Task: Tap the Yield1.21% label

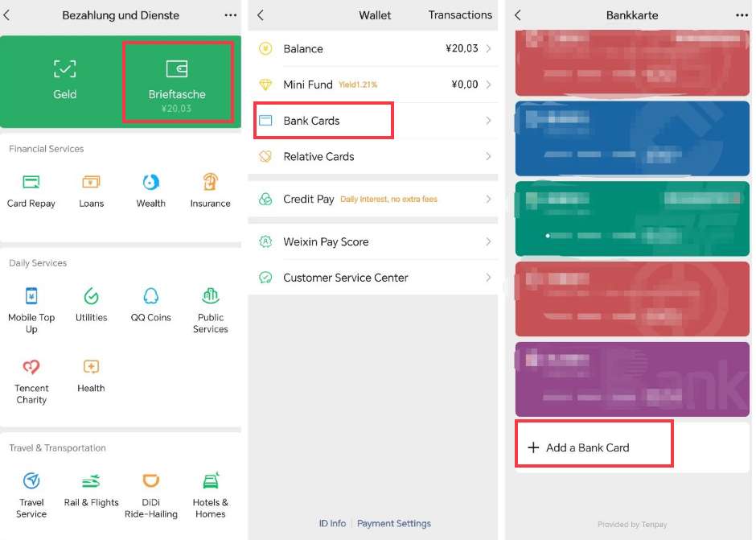Action: click(x=358, y=85)
